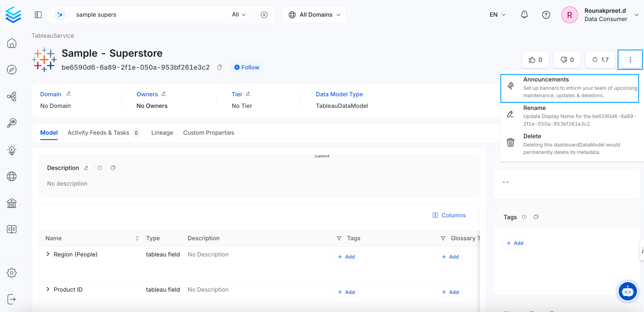Screen dimensions: 644x312
Task: Select the Observability magnifier icon in sidebar
Action: [x=12, y=123]
